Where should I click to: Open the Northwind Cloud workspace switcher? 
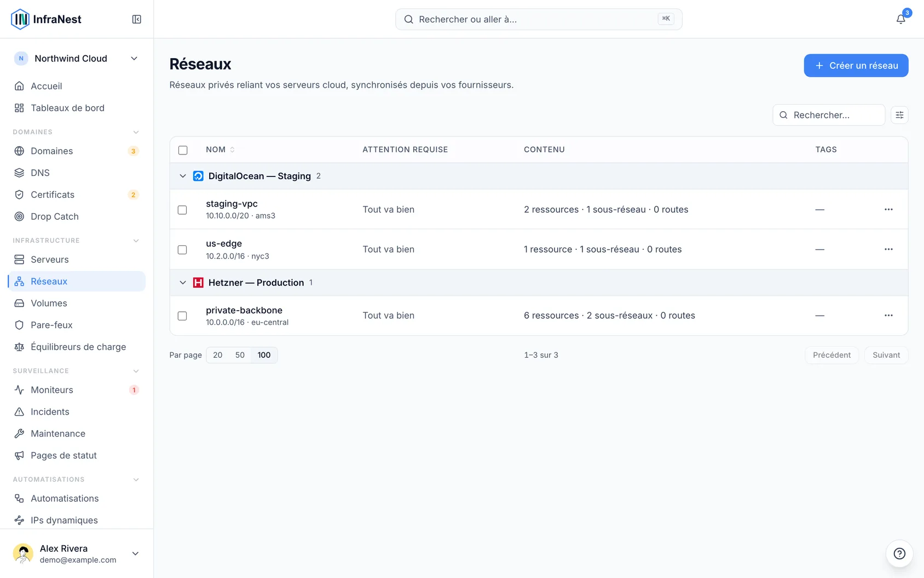pyautogui.click(x=77, y=59)
